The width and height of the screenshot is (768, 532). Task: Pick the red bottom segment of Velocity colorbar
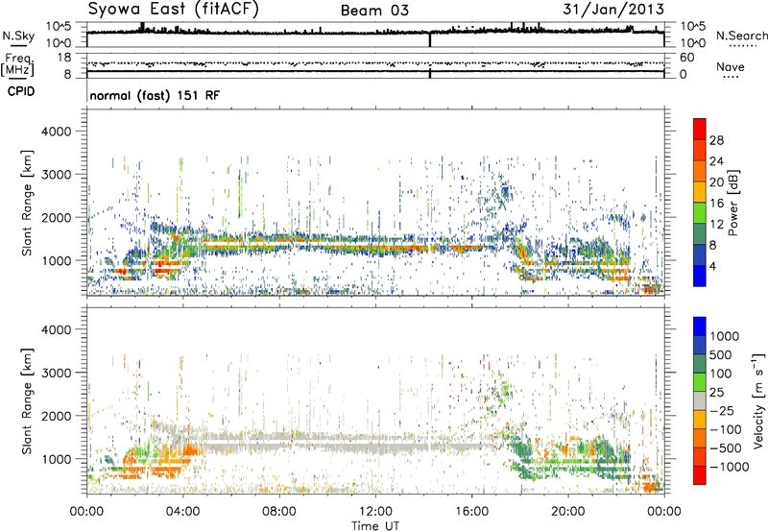pos(700,475)
